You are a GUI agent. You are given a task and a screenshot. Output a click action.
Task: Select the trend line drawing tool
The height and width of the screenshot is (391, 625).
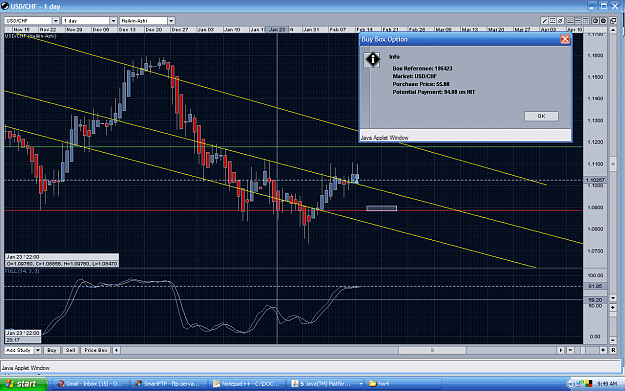click(x=544, y=21)
